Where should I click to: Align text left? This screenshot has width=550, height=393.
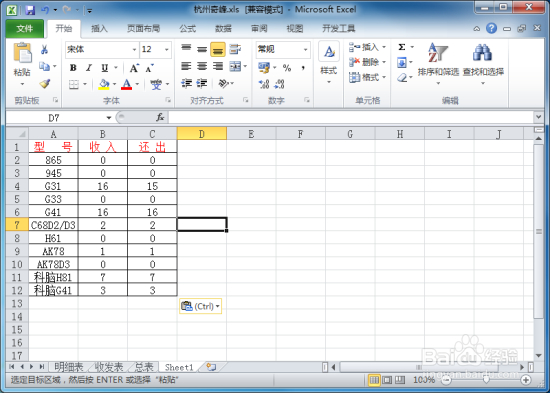(186, 66)
